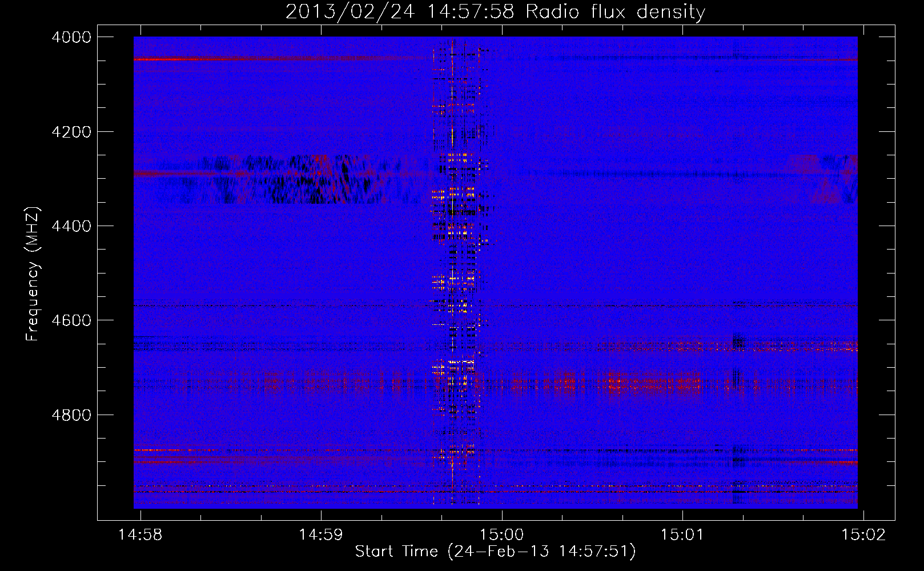Click the plot title 'Radio flux density'
Viewport: 924px width, 571px height.
615,12
